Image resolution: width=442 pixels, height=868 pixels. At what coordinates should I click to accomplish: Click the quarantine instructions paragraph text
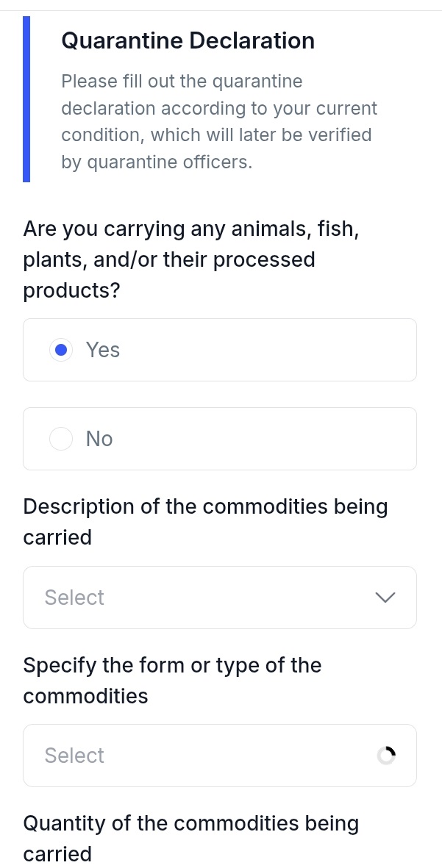[218, 122]
